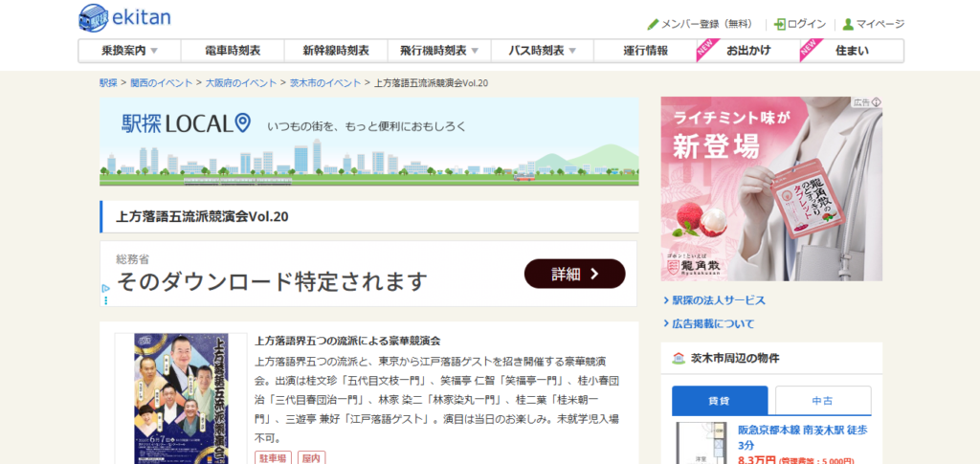Select the 賃貸 property tab
Image resolution: width=980 pixels, height=464 pixels.
[x=720, y=400]
